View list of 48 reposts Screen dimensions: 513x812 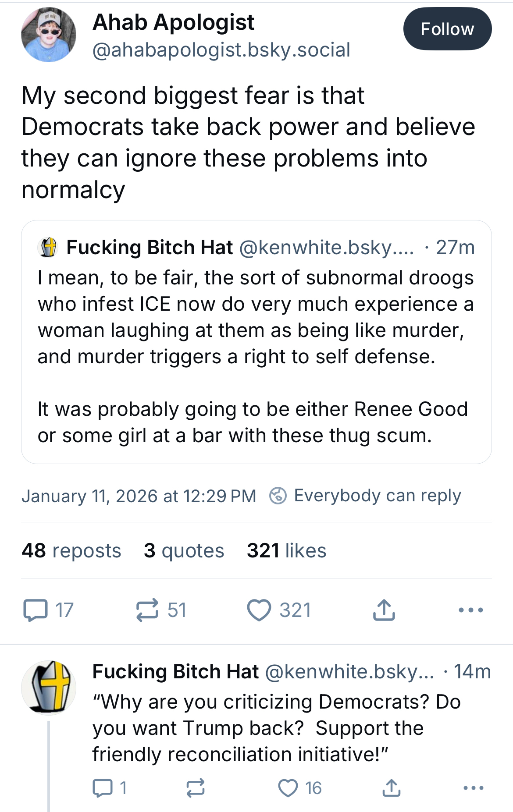(71, 550)
